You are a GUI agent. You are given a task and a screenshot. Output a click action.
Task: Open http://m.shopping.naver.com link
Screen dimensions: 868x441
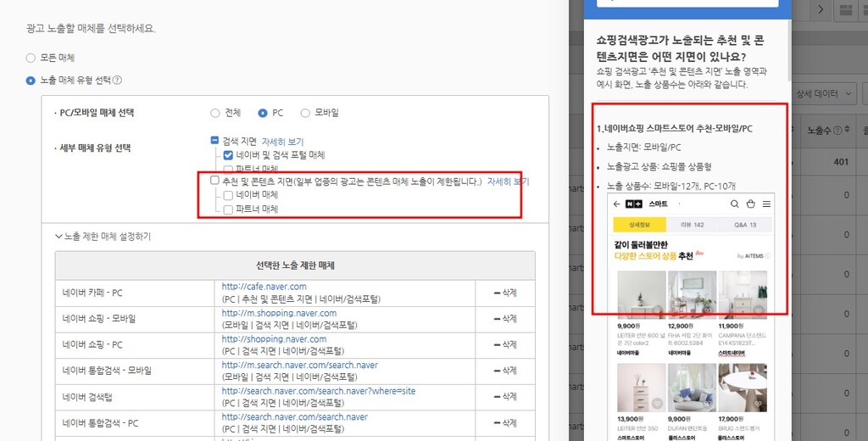pos(279,313)
